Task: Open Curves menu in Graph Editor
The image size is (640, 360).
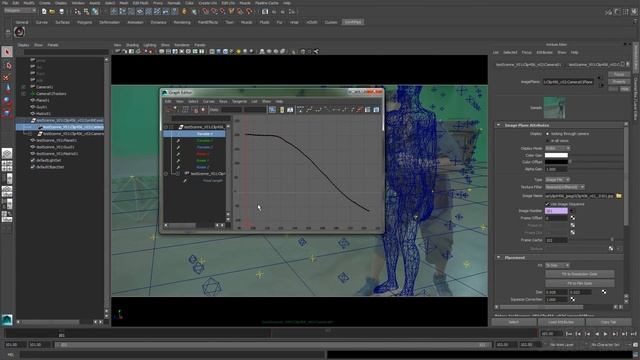Action: (x=209, y=101)
